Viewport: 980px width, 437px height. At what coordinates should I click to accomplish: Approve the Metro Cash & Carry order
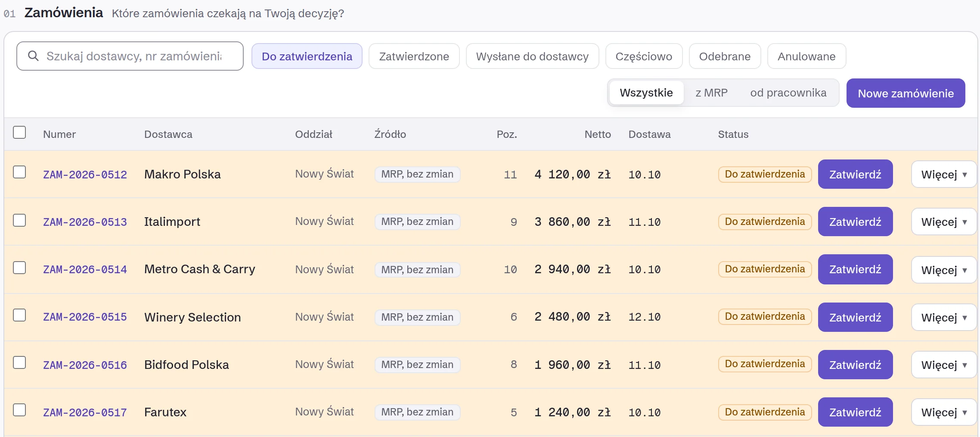pos(855,269)
